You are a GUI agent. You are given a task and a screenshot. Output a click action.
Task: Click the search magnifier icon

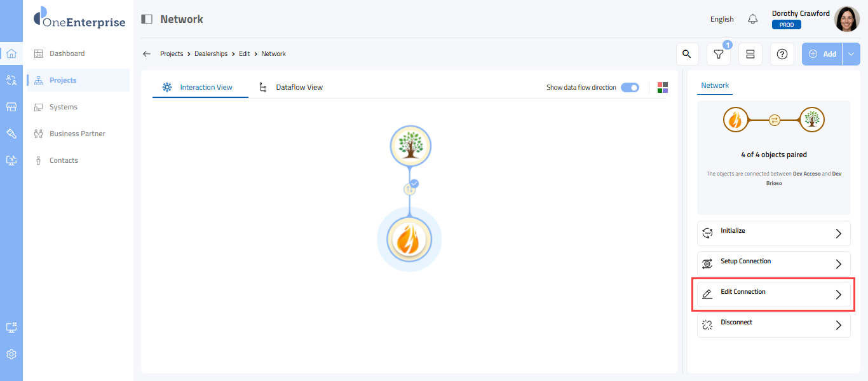(x=686, y=54)
